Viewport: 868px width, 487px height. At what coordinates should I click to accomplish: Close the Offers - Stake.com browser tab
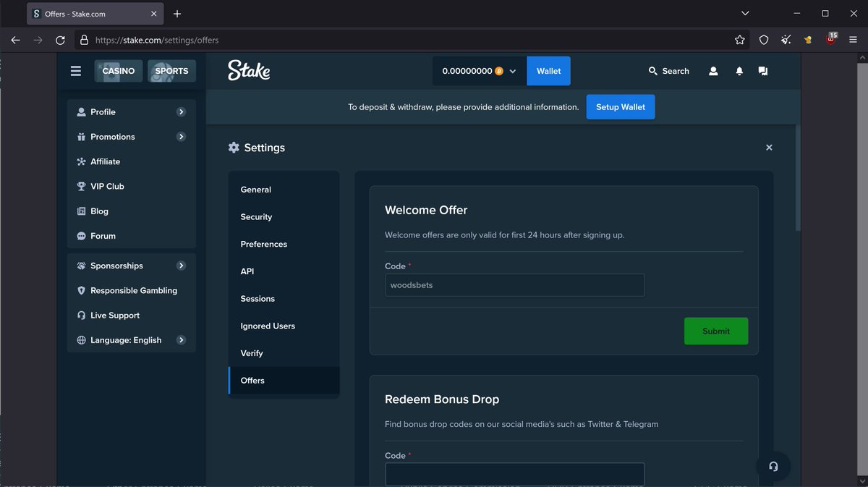point(154,14)
